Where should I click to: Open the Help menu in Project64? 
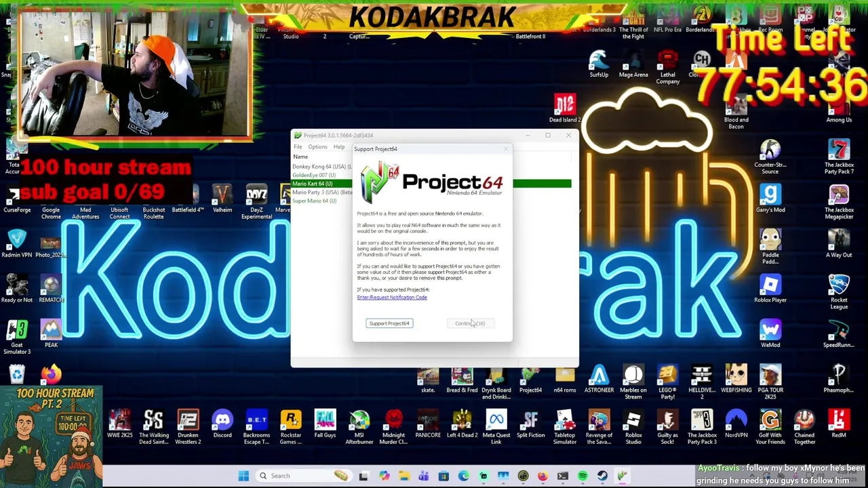pos(339,147)
